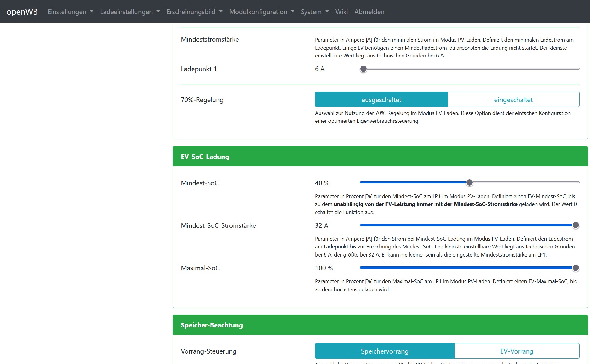
Task: Click the Ladepunkt 1 current slider handle
Action: point(363,69)
